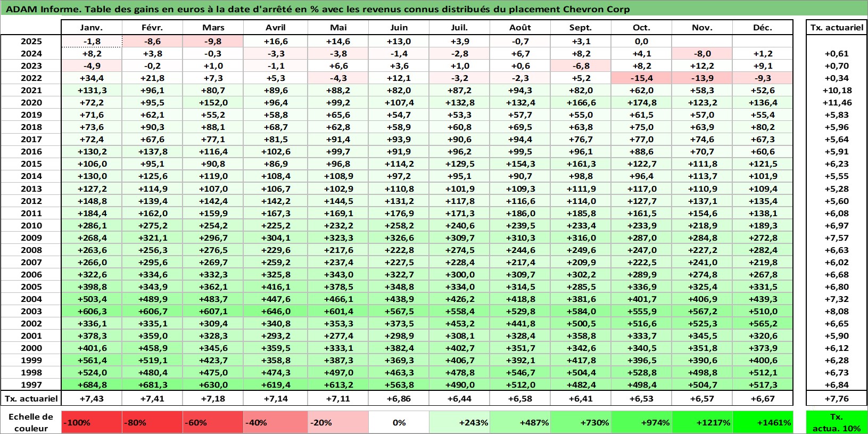Click the -100% red color scale swatch
868x434 pixels.
(92, 422)
